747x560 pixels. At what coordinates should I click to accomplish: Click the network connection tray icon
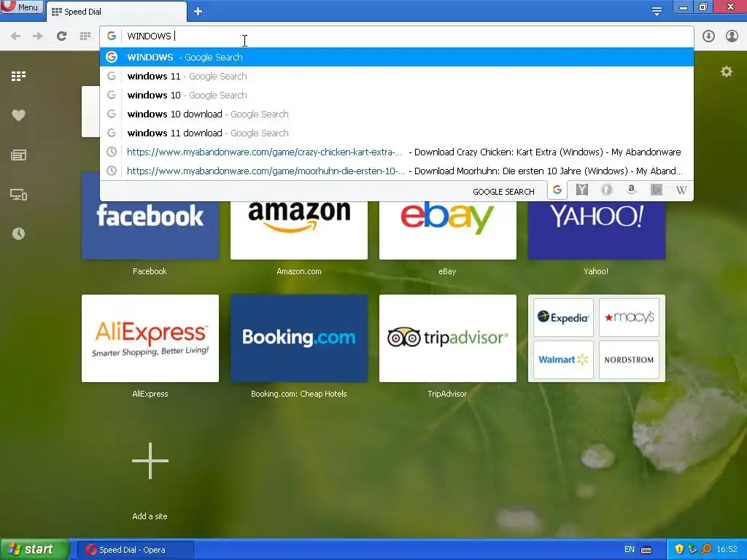[x=693, y=550]
